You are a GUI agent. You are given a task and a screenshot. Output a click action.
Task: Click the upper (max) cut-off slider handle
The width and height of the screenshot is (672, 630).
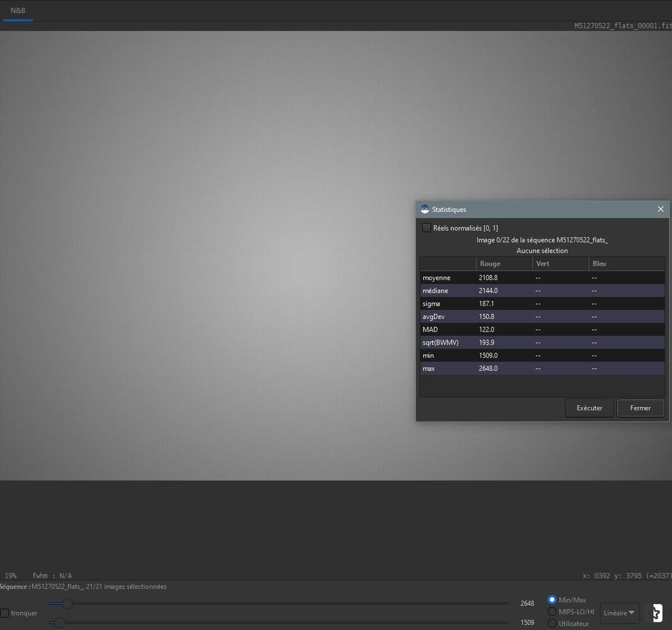tap(67, 604)
